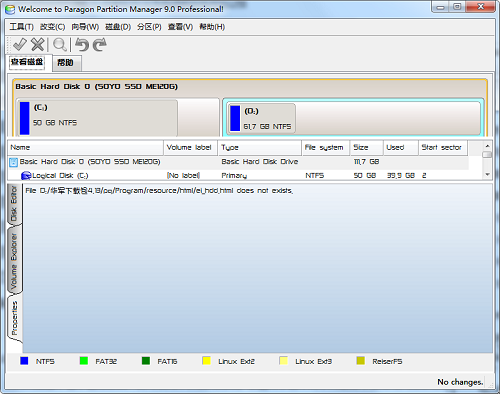Click the Basic Hard Disk Drive type cell
Image resolution: width=500 pixels, height=394 pixels.
[x=260, y=162]
